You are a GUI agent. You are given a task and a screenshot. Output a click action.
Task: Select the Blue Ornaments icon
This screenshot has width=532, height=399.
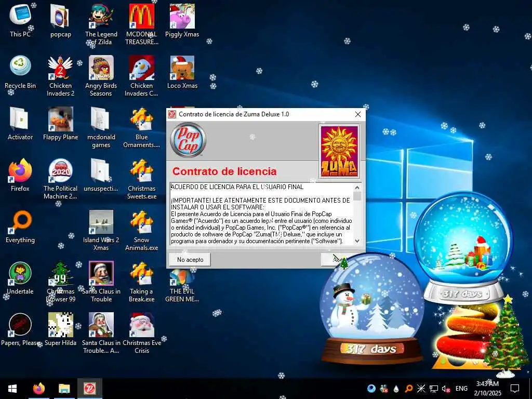click(141, 128)
